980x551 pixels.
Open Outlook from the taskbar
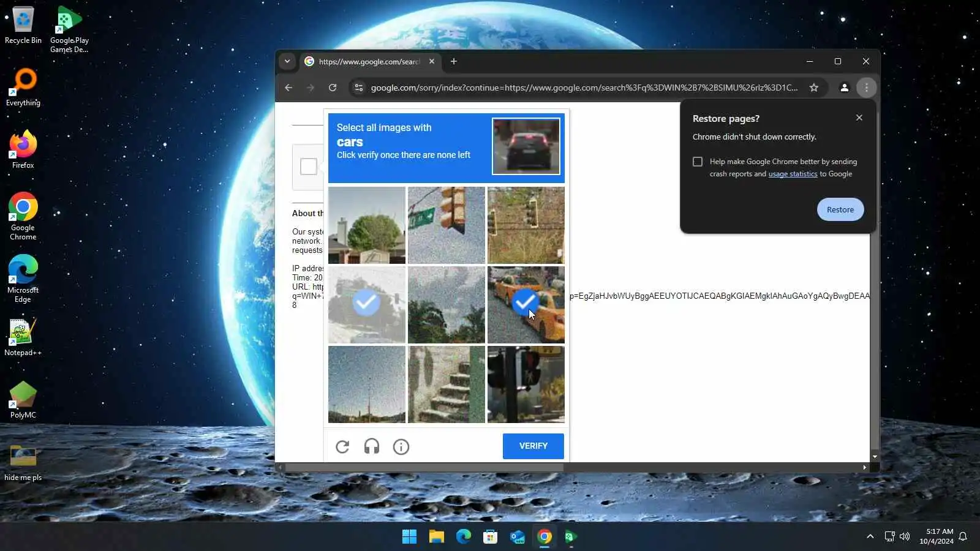(x=517, y=537)
